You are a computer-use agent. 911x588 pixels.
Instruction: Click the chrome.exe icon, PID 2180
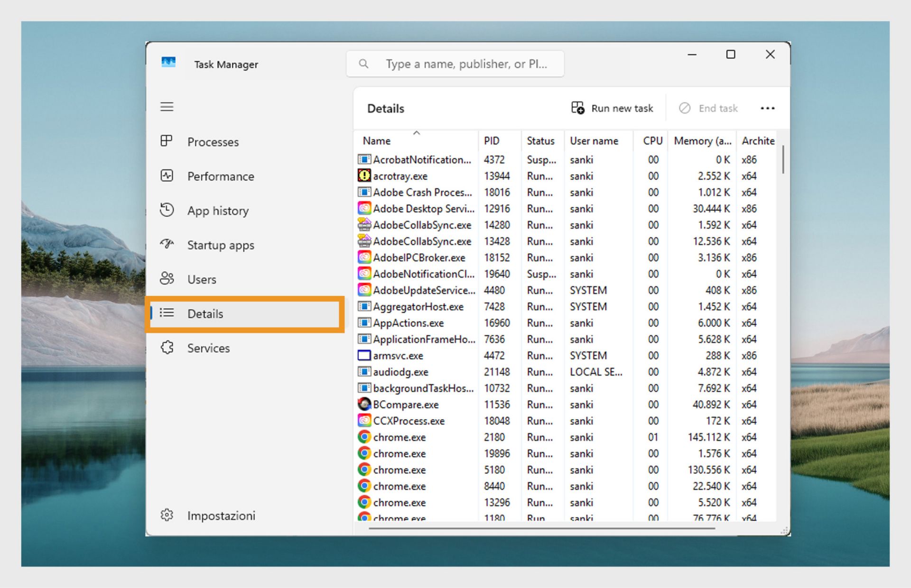coord(364,437)
